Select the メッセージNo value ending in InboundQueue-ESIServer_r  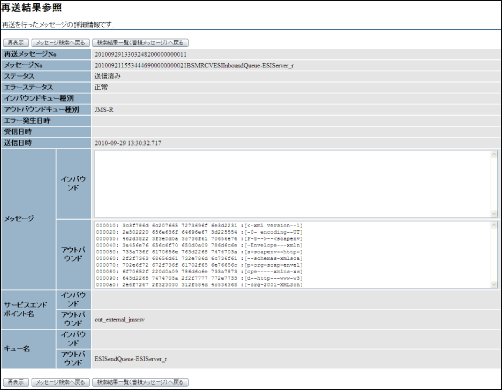coord(194,65)
